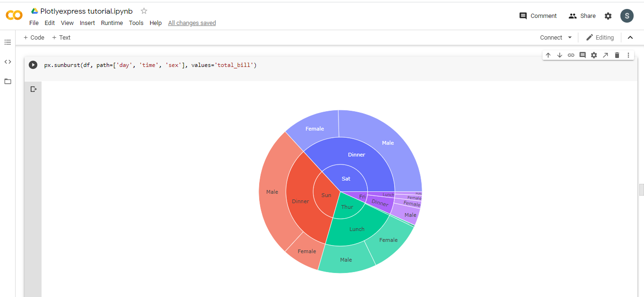Image resolution: width=644 pixels, height=297 pixels.
Task: Add a comment to the cell
Action: coord(582,55)
